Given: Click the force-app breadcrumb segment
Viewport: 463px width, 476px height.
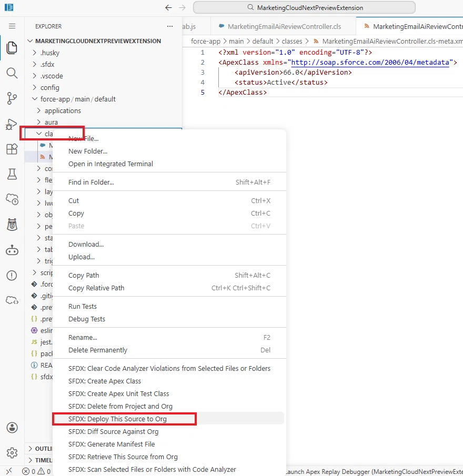Looking at the screenshot, I should (x=206, y=41).
